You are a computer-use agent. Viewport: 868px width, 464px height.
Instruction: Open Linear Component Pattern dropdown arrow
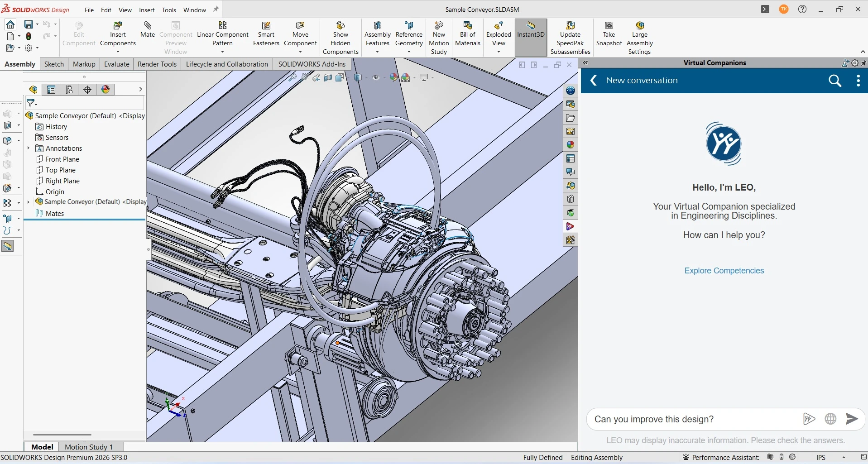[x=222, y=52]
